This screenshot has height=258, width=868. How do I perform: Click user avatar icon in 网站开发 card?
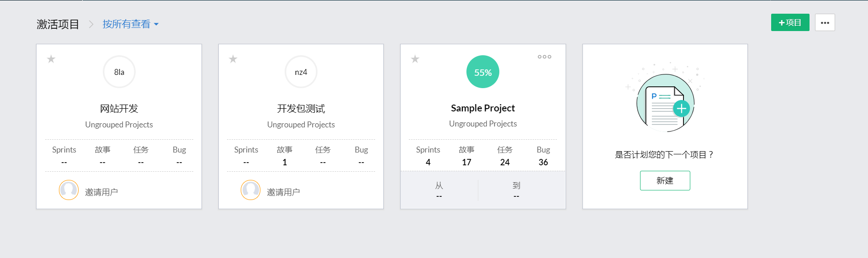pos(69,190)
